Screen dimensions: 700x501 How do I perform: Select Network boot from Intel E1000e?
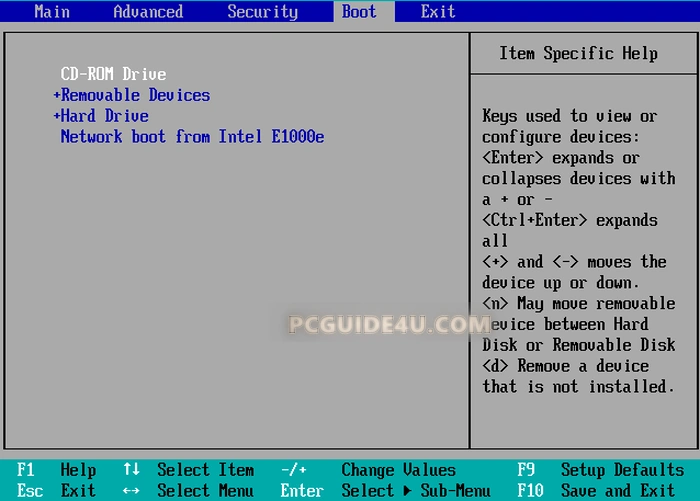[x=192, y=137]
